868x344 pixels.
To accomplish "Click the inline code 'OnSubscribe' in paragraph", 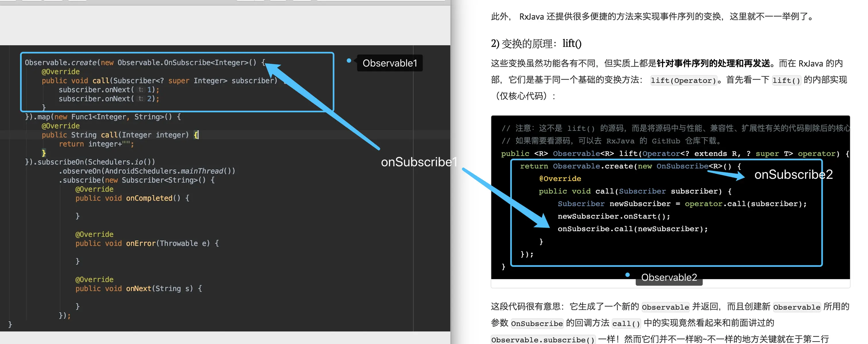I will (x=536, y=323).
